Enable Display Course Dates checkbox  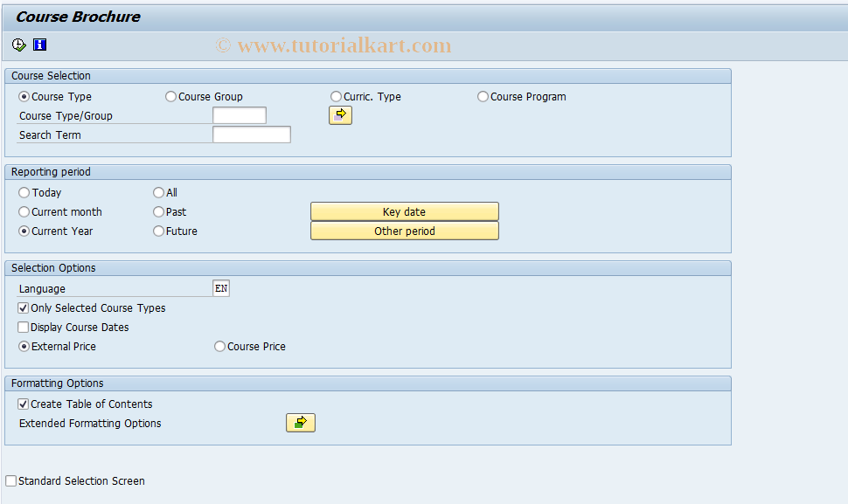click(24, 328)
